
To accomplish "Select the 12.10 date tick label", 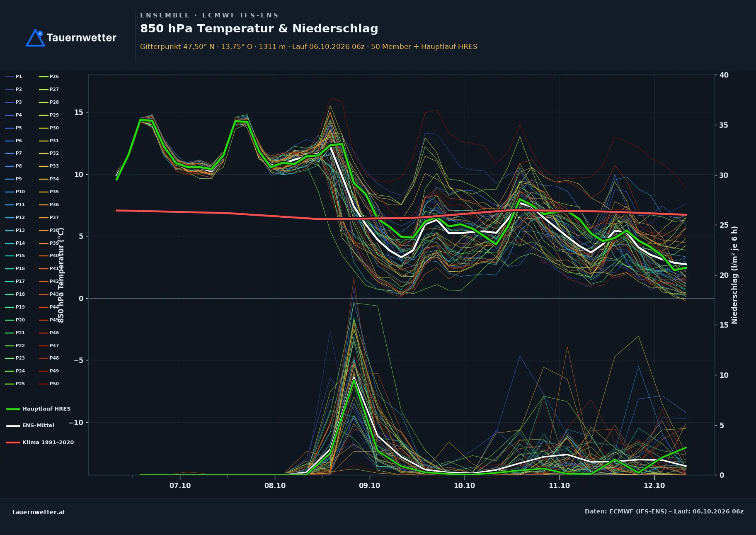I will tap(654, 486).
